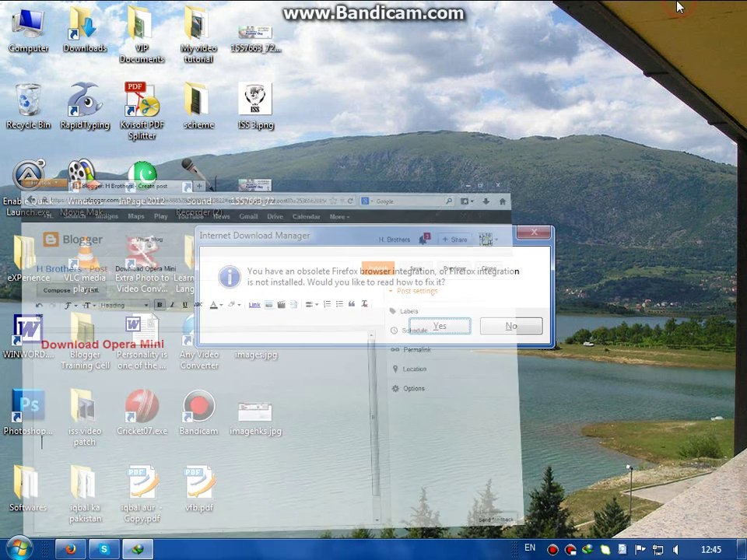
Task: Launch Cricket07.exe shortcut
Action: click(x=142, y=412)
